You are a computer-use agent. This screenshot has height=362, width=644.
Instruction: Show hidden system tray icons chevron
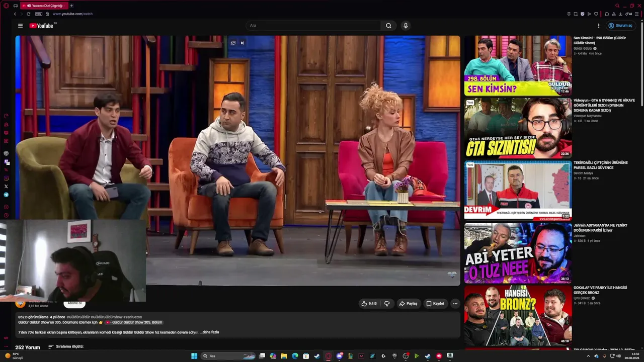[x=588, y=356]
